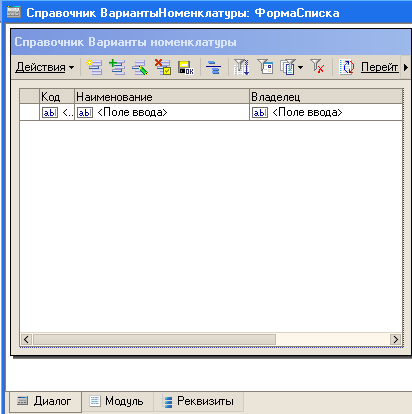Viewport: 412px width, 414px height.
Task: Open the Действия dropdown menu
Action: (45, 67)
